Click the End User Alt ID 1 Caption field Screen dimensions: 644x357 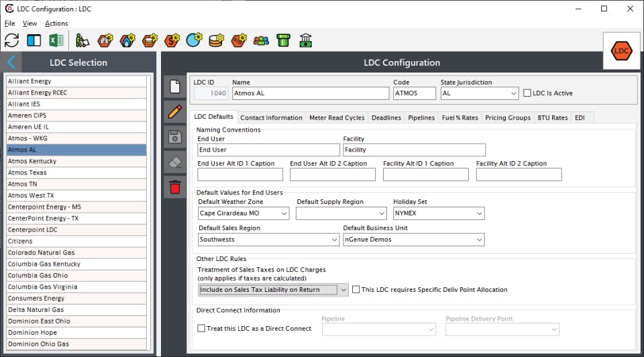pyautogui.click(x=240, y=174)
